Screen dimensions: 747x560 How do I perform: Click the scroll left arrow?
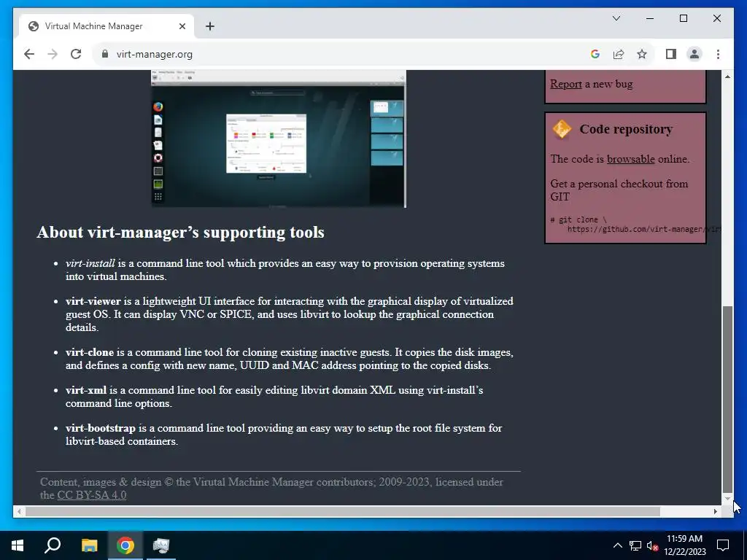[19, 511]
